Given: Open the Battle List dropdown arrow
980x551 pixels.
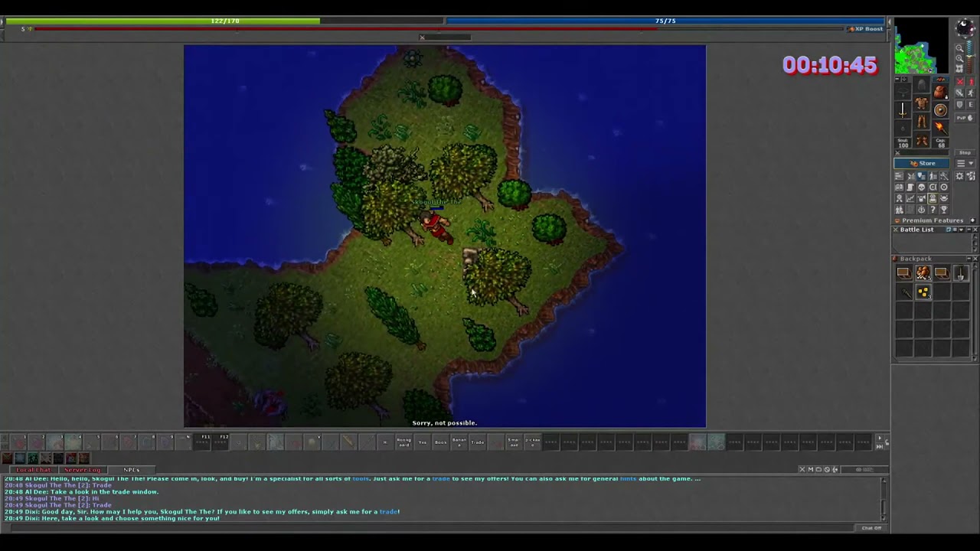Looking at the screenshot, I should pyautogui.click(x=962, y=230).
